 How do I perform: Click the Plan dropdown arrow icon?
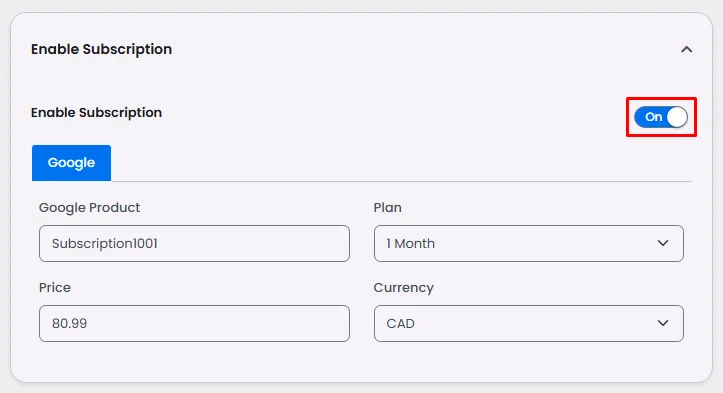click(663, 243)
